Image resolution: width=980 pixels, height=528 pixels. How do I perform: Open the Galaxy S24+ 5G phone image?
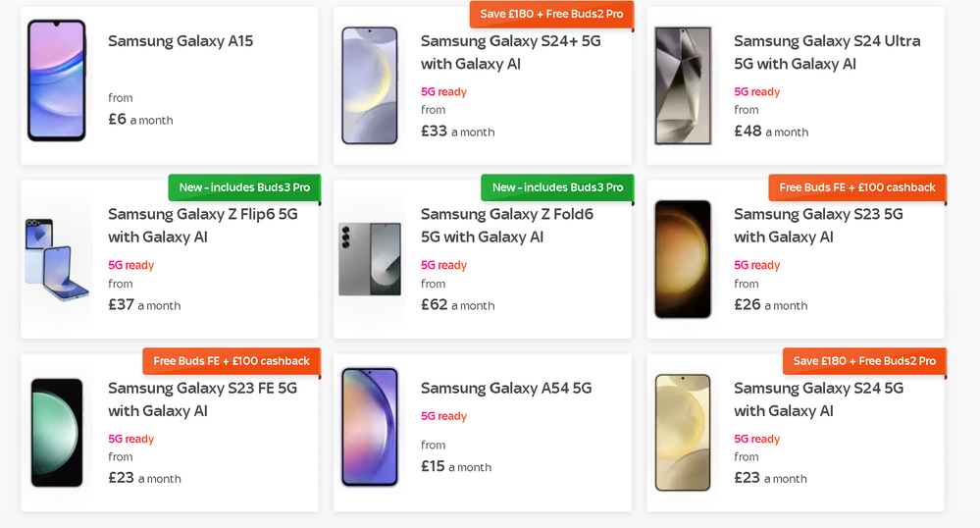coord(370,85)
